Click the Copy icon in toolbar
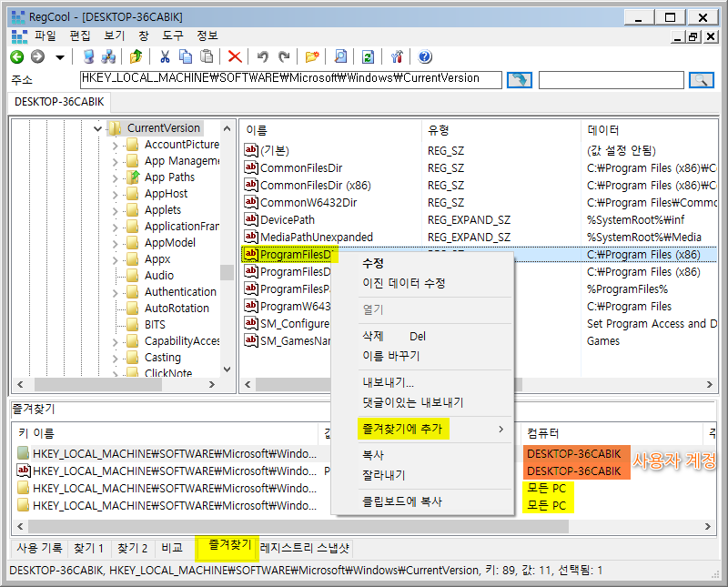The width and height of the screenshot is (728, 587). (186, 56)
